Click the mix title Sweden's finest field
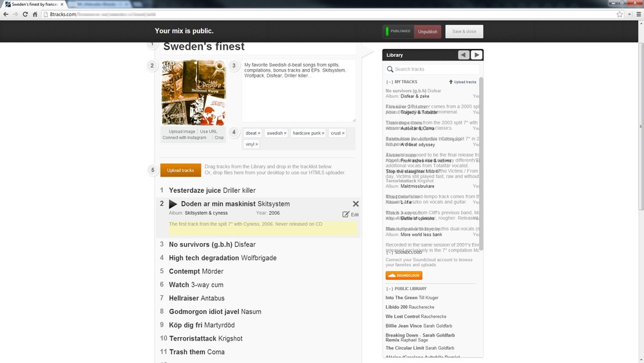This screenshot has height=363, width=644. tap(259, 47)
